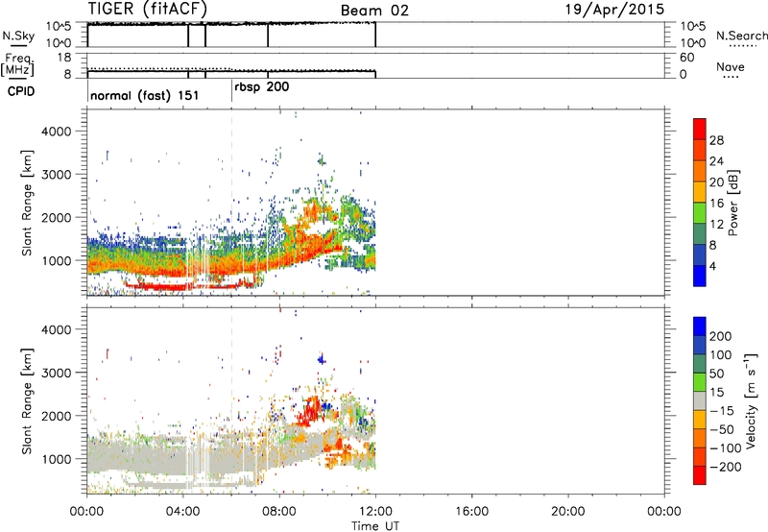Click the 08:00 time tick label
Screen dimensions: 768x532
[279, 512]
